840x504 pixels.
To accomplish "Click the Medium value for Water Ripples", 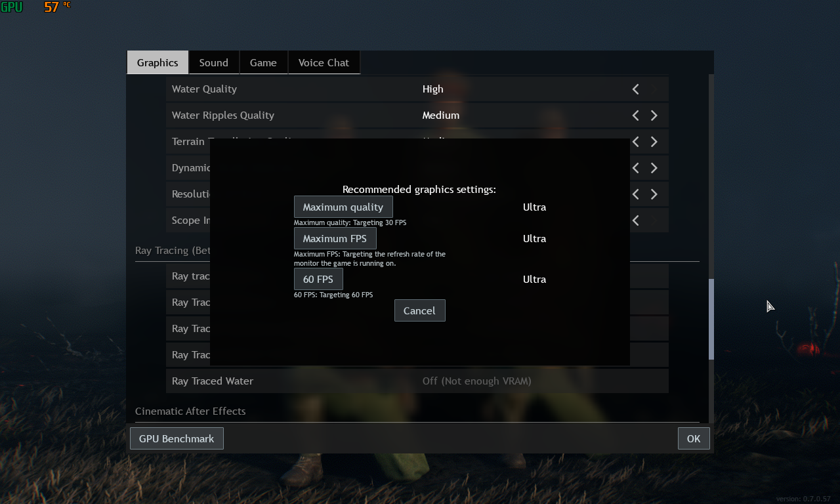I will 441,115.
